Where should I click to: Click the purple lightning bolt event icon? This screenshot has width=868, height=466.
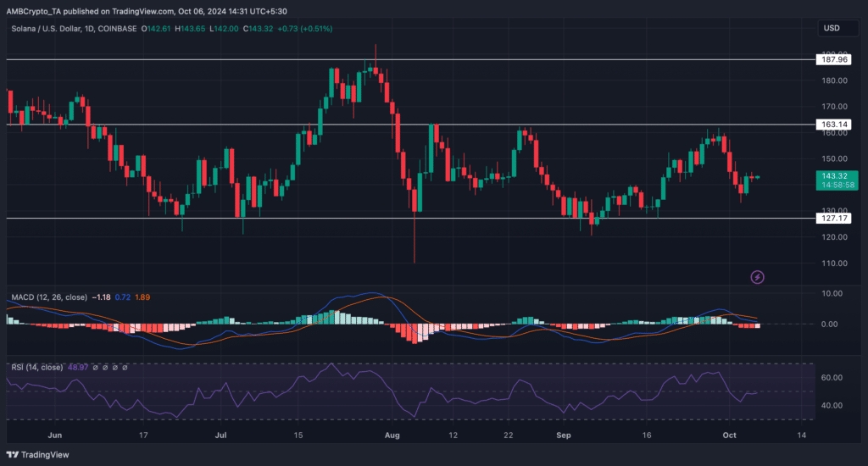pyautogui.click(x=758, y=277)
